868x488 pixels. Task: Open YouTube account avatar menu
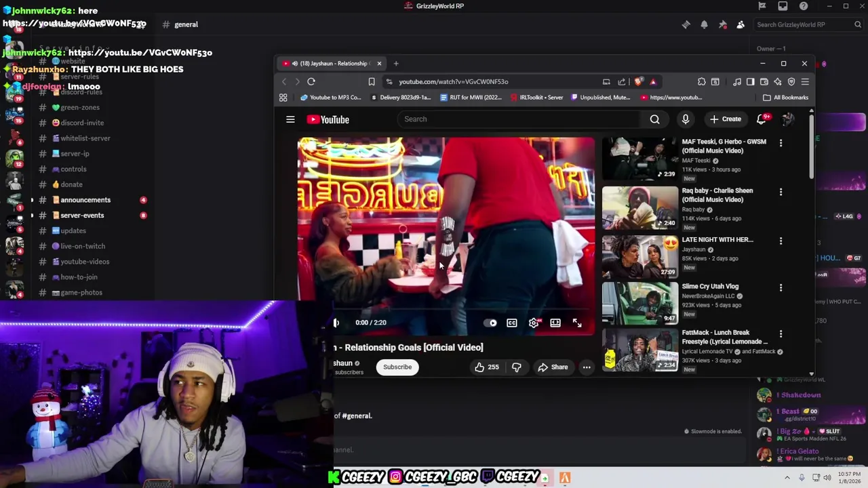point(787,119)
